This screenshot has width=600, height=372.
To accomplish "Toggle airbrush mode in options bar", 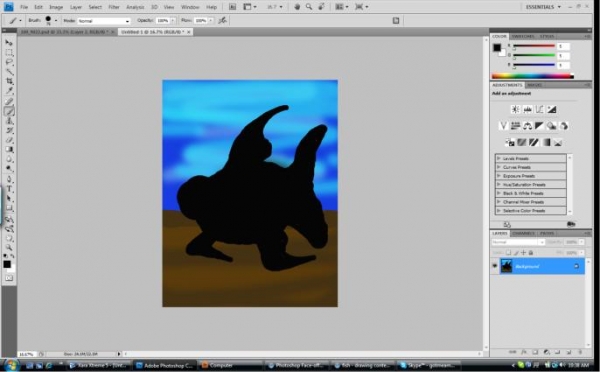I will tap(222, 20).
